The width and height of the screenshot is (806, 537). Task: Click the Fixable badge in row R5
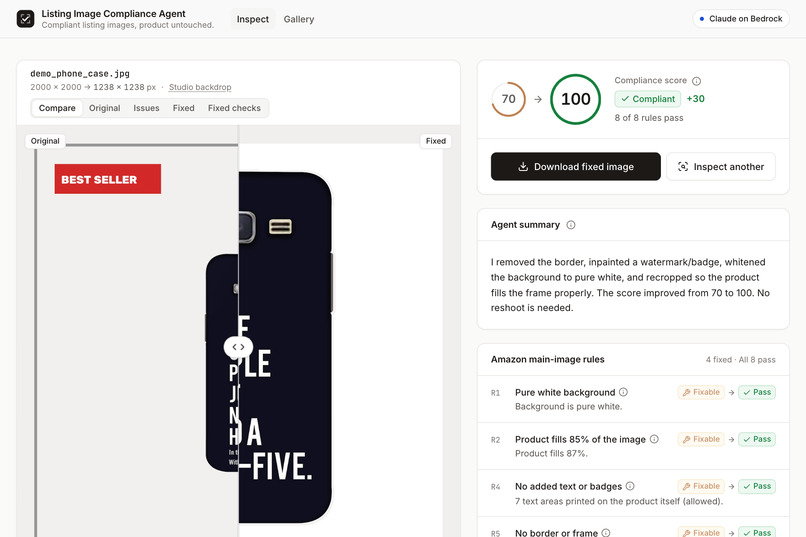701,533
